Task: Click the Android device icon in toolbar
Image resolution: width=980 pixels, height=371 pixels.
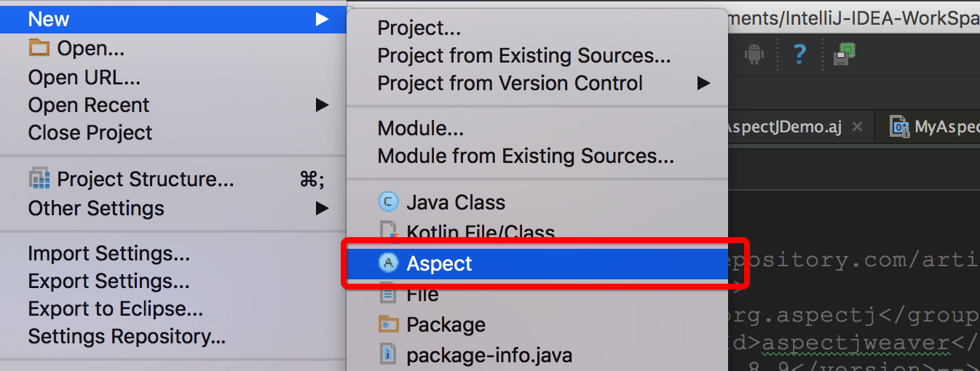Action: pyautogui.click(x=754, y=54)
